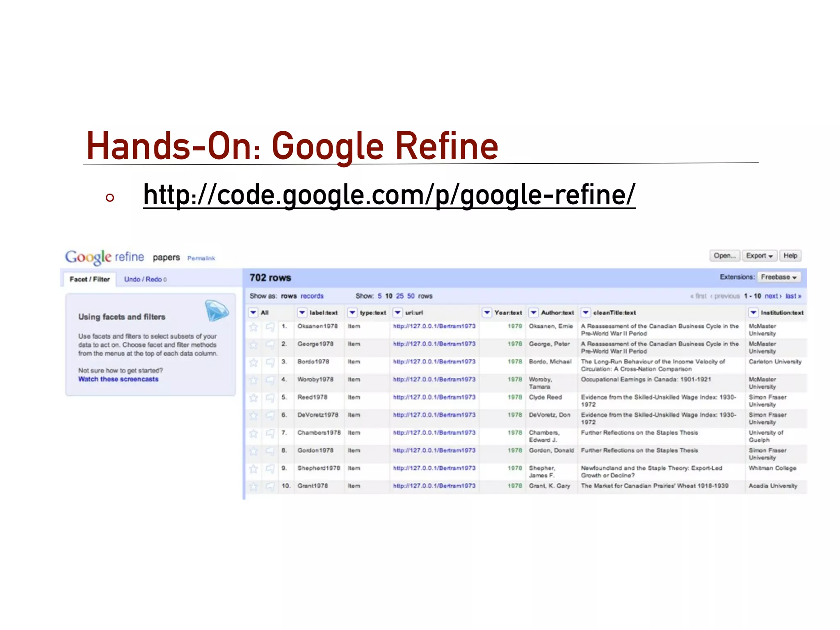Open Watch these screencasts link
Screen dimensions: 840x630
(118, 379)
